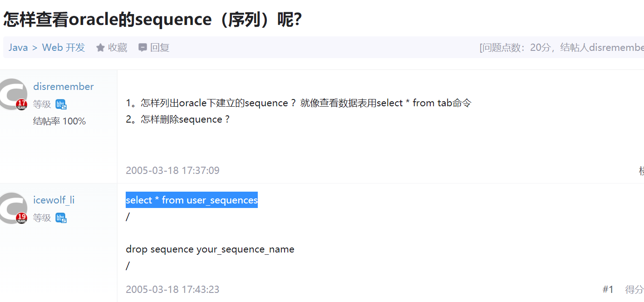Click the highlighted text select * from user_sequences
This screenshot has height=302, width=644.
coord(192,200)
